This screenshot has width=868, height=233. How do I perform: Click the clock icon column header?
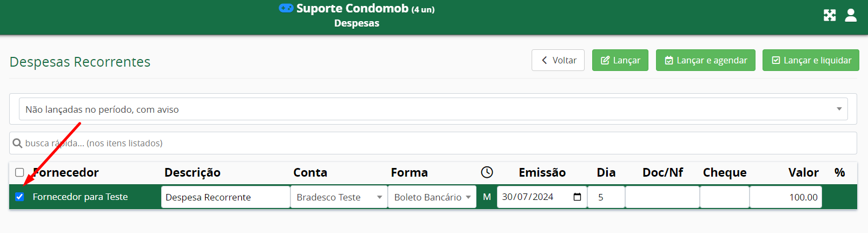click(487, 172)
